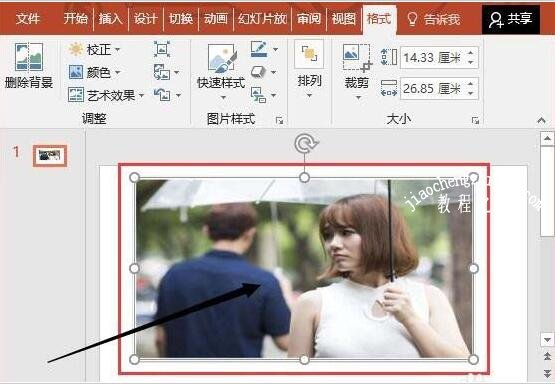Click the 快速样式 quick styles icon
Image resolution: width=555 pixels, height=385 pixels.
222,59
